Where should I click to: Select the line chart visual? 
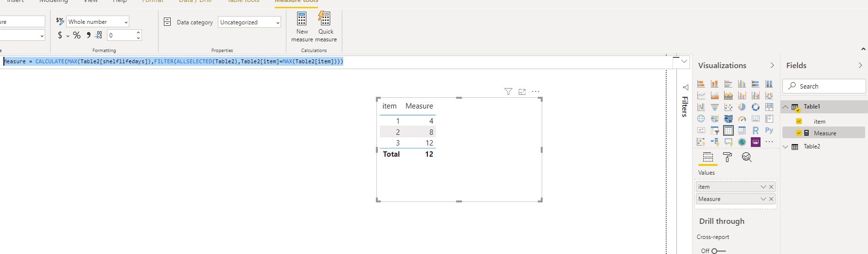point(701,95)
